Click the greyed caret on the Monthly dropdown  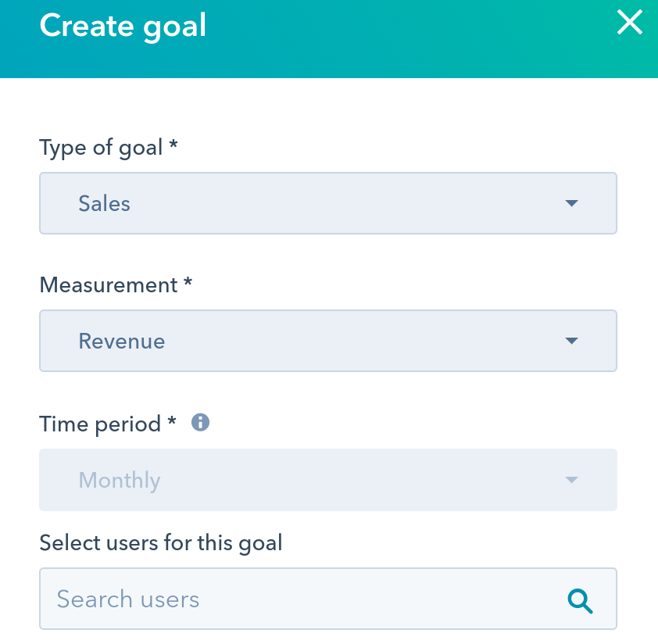pos(571,479)
